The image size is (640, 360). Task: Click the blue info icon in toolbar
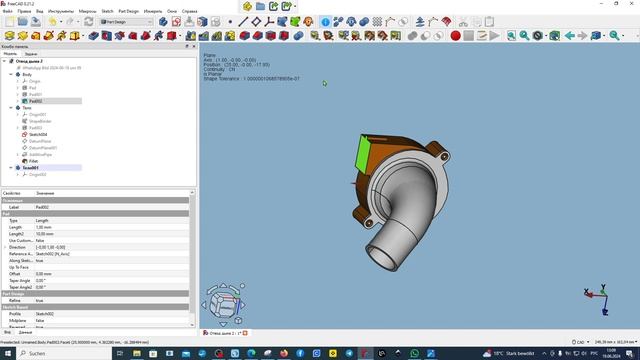(x=325, y=22)
